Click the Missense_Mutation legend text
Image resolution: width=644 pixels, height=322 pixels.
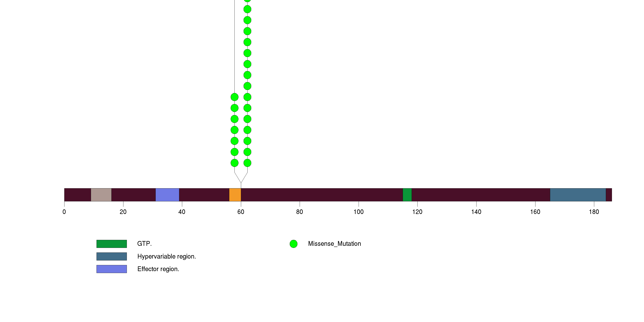click(334, 244)
